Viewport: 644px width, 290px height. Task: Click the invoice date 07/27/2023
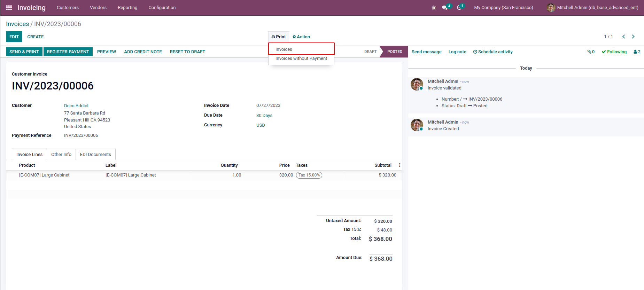click(x=268, y=105)
